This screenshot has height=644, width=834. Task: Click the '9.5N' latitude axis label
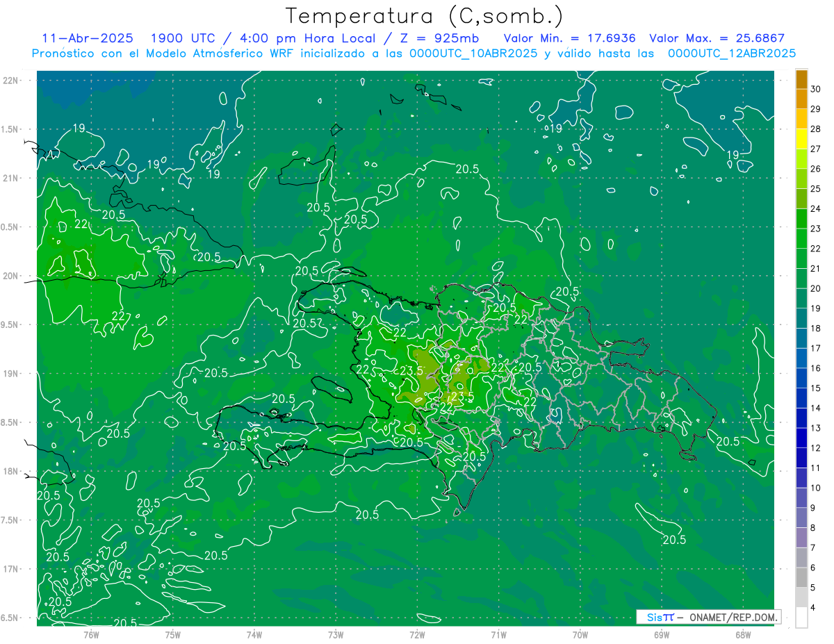click(x=10, y=324)
